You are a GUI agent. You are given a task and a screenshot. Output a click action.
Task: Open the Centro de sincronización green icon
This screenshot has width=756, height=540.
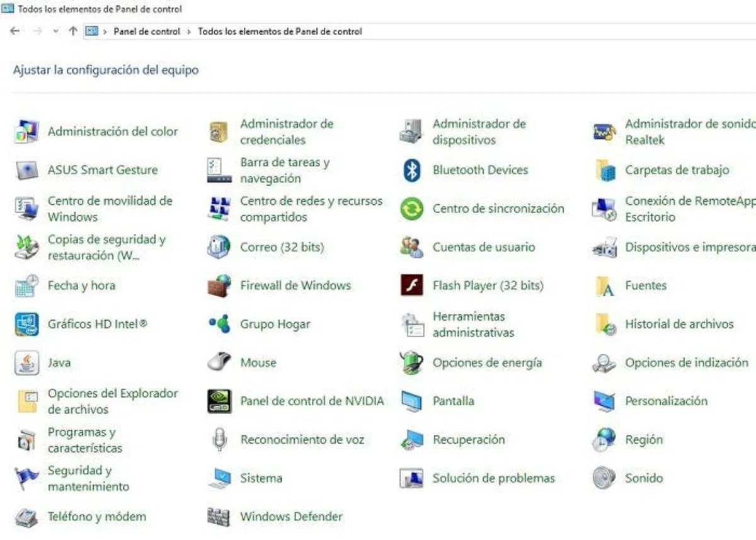411,209
